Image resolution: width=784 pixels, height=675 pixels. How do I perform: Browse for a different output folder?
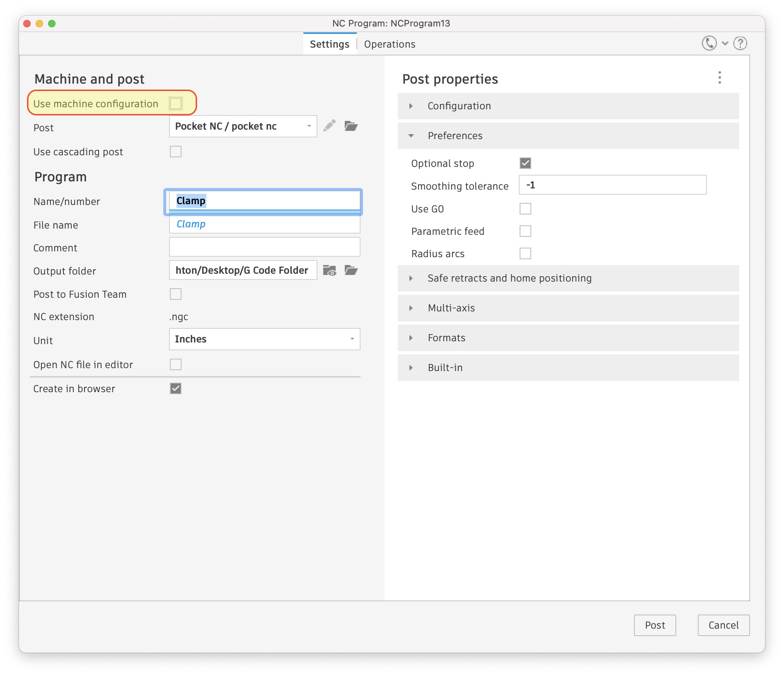click(x=351, y=270)
